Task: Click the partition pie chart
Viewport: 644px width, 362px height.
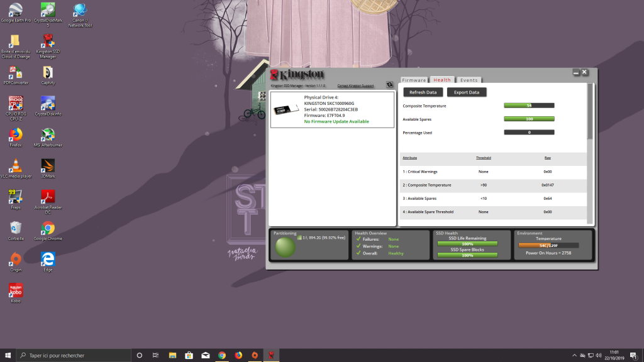Action: [x=285, y=248]
